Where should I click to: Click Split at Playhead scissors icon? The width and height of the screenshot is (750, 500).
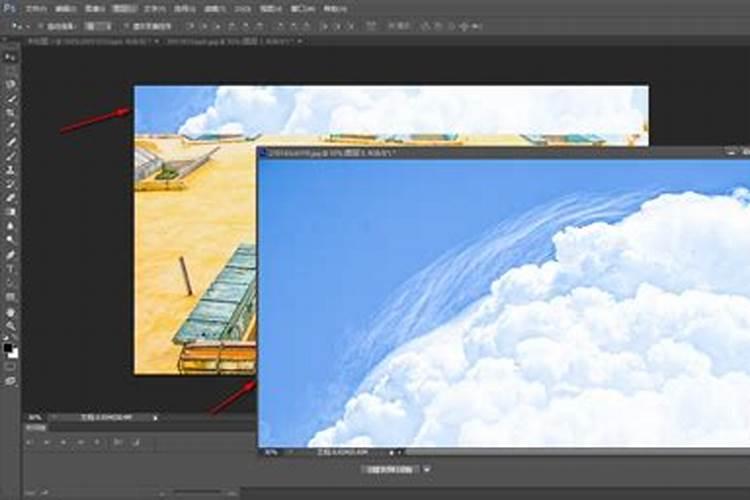click(x=118, y=443)
